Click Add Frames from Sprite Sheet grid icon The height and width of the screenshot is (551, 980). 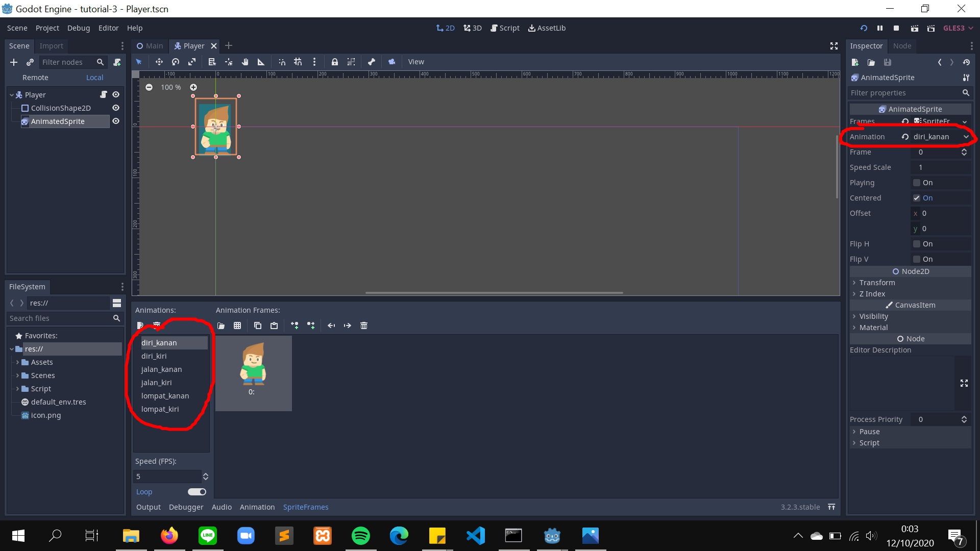point(237,325)
